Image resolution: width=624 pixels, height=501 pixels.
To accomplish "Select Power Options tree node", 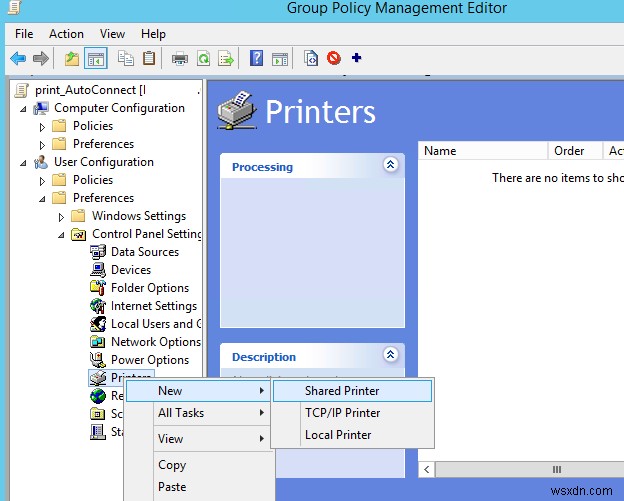I will [150, 360].
